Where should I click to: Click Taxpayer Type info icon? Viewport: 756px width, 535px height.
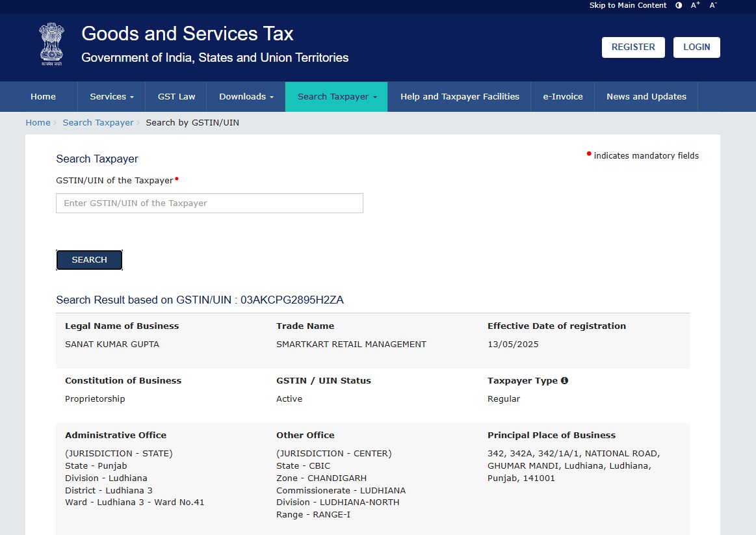point(564,381)
